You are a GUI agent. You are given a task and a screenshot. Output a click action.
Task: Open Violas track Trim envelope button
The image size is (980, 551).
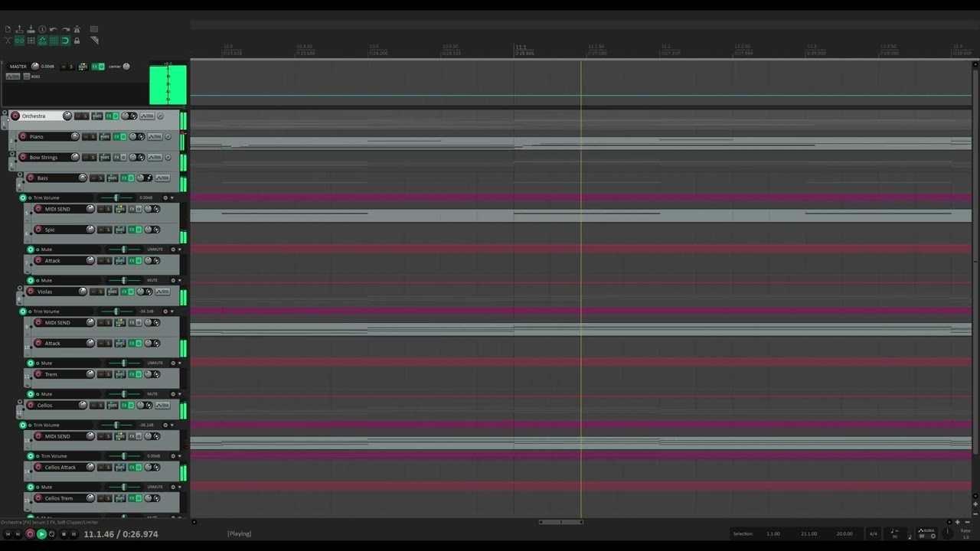point(162,292)
